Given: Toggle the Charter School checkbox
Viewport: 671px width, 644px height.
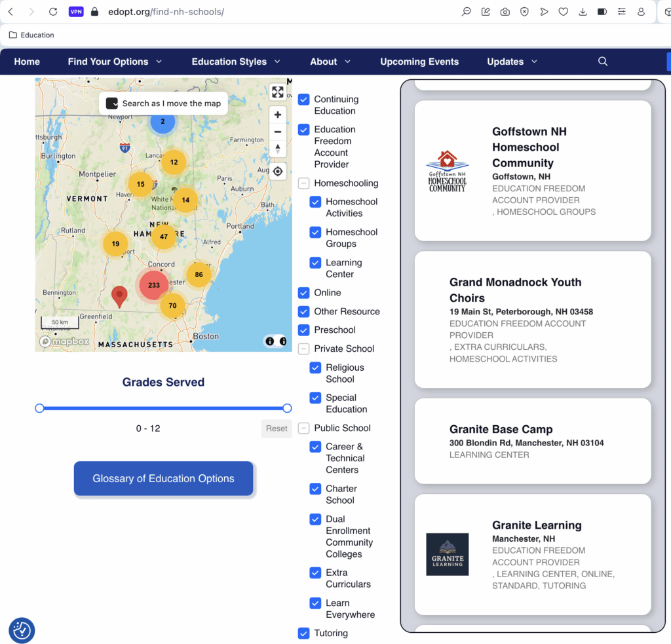Looking at the screenshot, I should [315, 489].
